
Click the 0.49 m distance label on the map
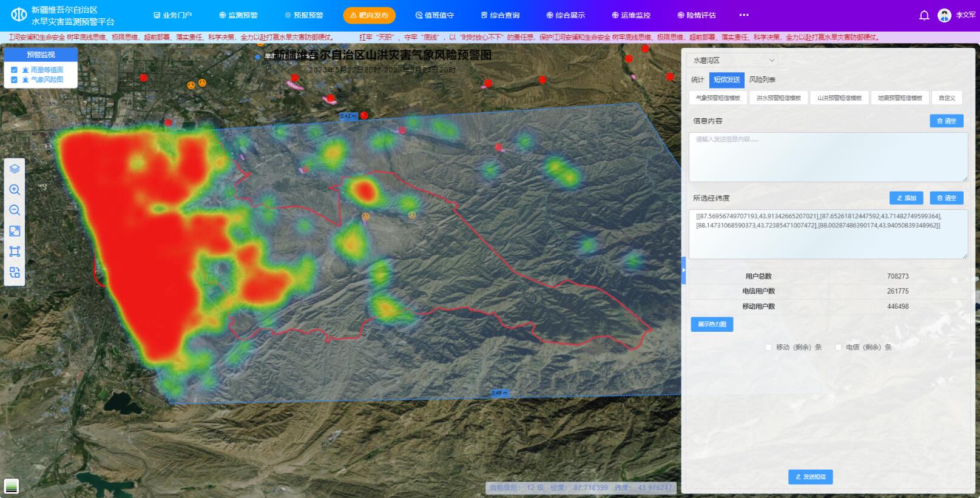tap(499, 393)
